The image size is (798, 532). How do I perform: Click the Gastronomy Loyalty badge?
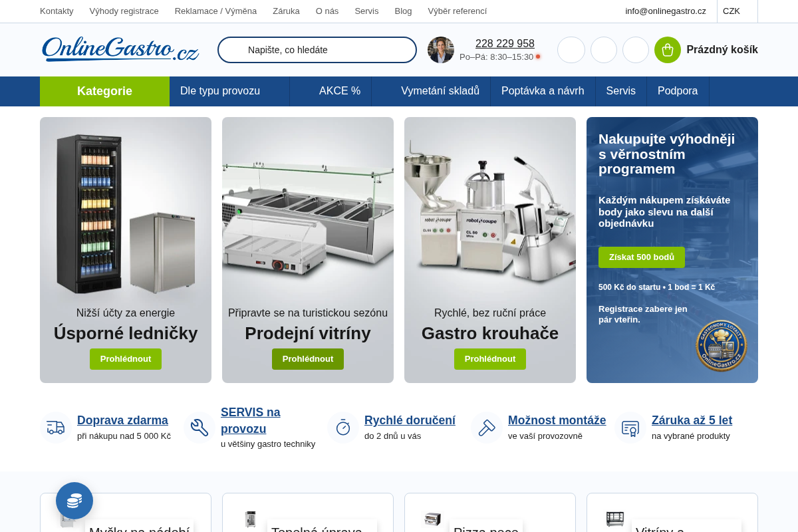(x=722, y=346)
